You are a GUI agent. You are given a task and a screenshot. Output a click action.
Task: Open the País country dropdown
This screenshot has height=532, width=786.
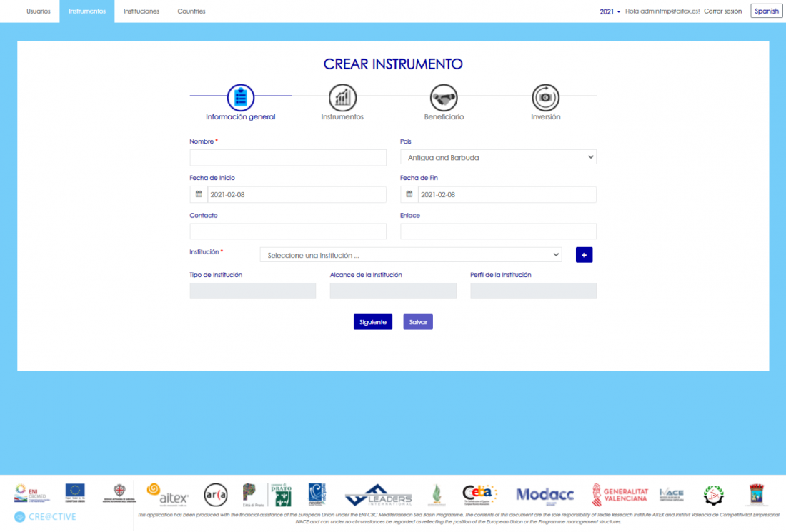(x=498, y=156)
